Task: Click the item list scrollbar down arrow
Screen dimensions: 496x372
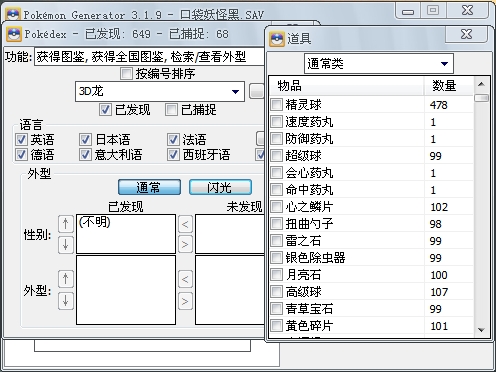Action: (x=481, y=330)
